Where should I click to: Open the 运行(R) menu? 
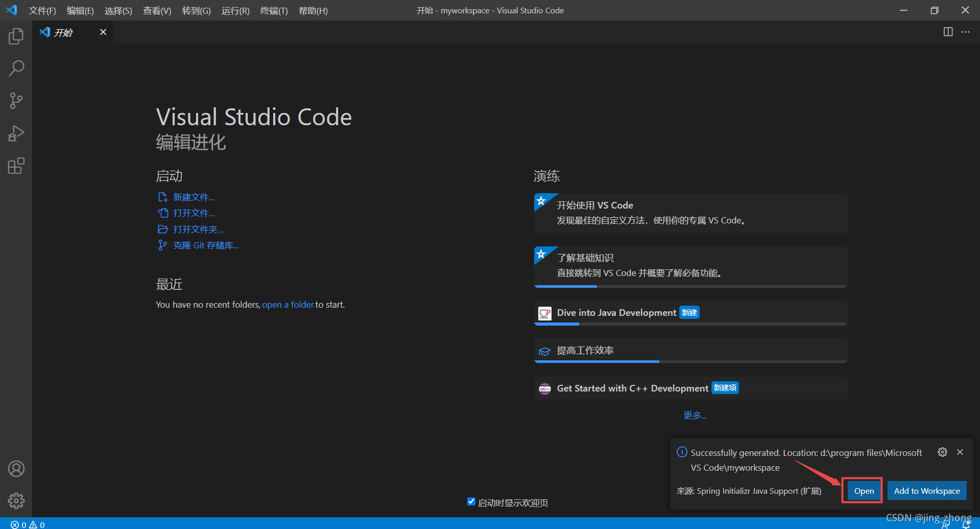pos(235,10)
